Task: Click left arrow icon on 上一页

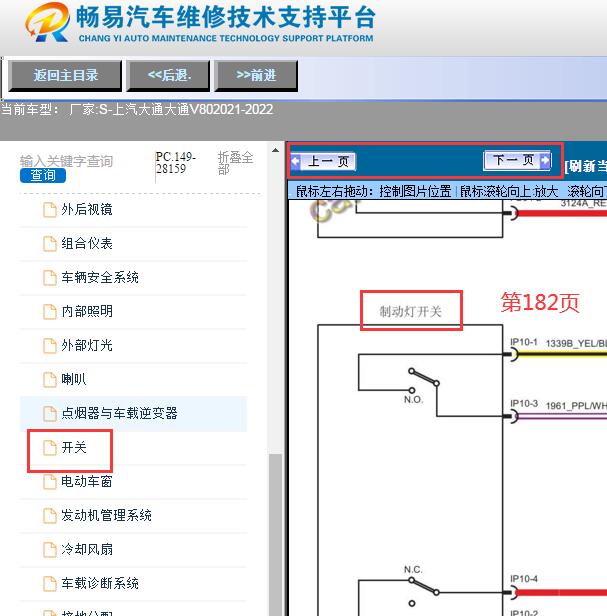Action: (x=296, y=161)
